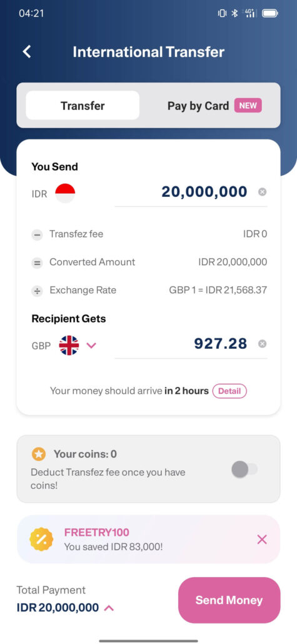Switch to the Pay by Card tab
Viewport: 297px width, 644px height.
point(214,106)
